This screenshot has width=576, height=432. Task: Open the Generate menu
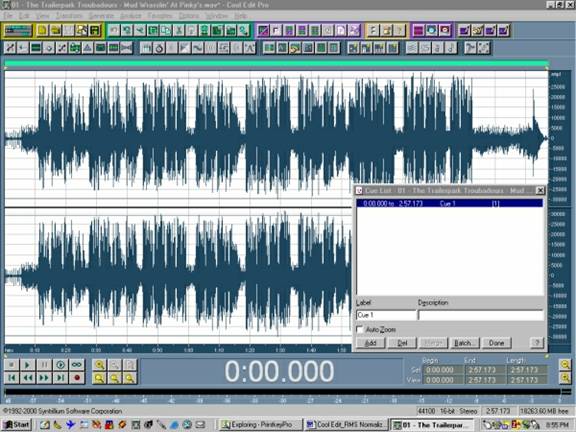[101, 16]
